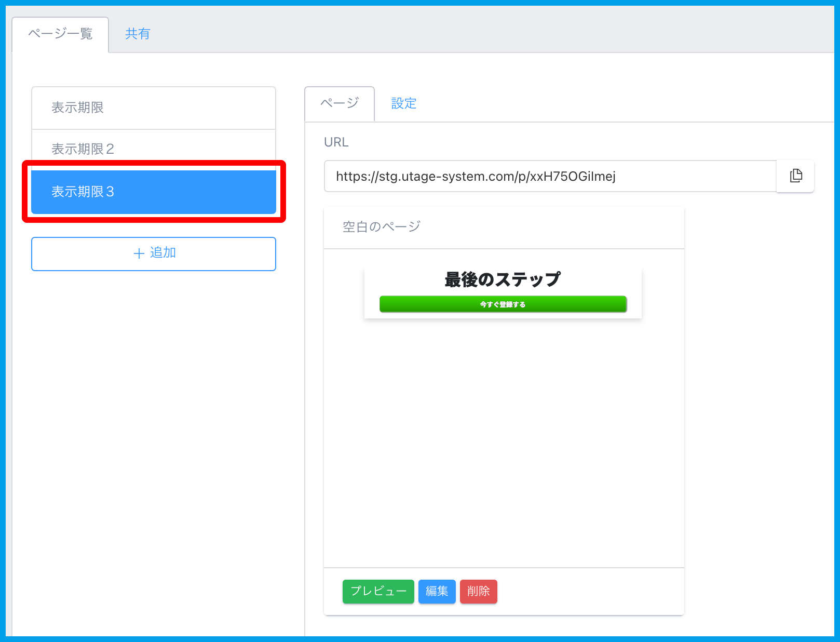Screen dimensions: 840x642
Task: Click the 最後のステップ heading in preview
Action: (503, 279)
